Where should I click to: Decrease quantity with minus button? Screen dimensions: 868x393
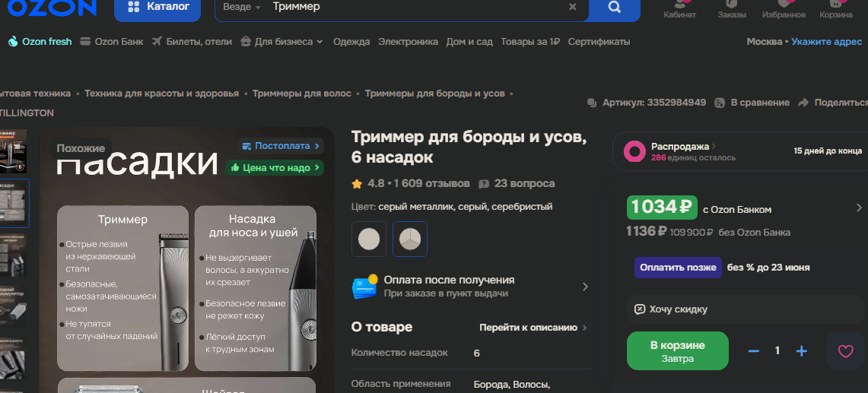pyautogui.click(x=754, y=350)
